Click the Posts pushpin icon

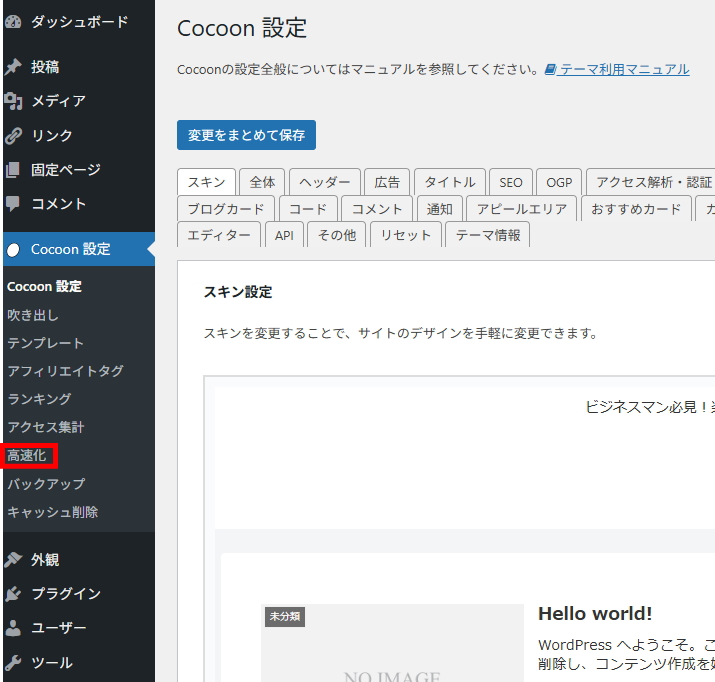click(13, 67)
